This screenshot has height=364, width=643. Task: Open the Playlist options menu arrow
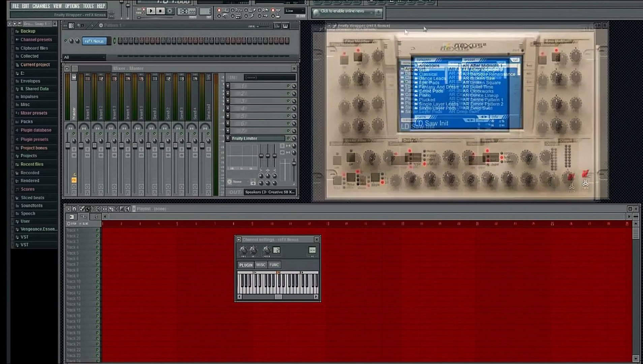(x=68, y=209)
